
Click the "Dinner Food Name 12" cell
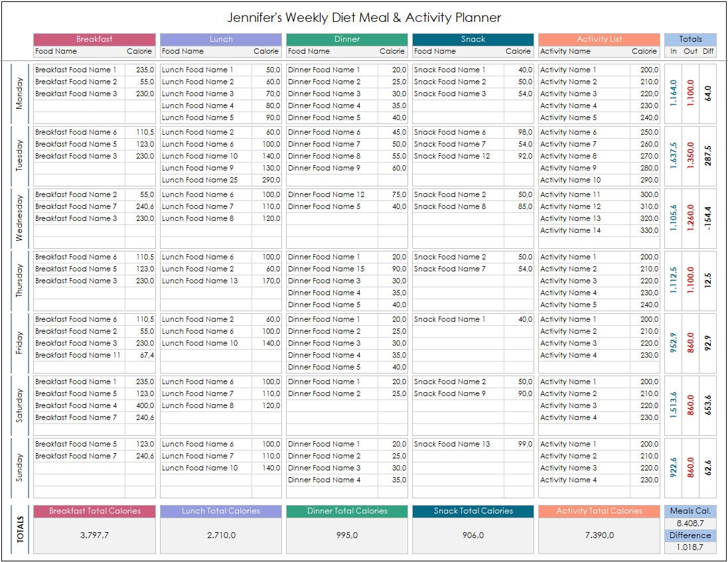(332, 194)
